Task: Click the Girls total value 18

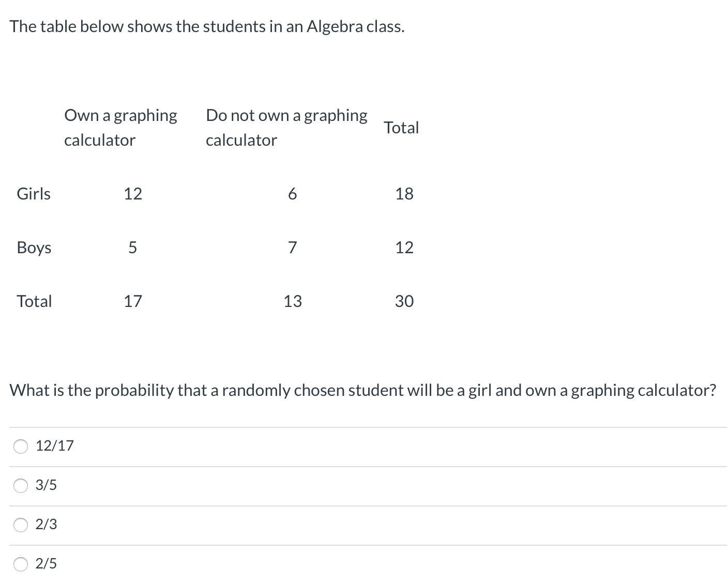Action: pyautogui.click(x=404, y=194)
